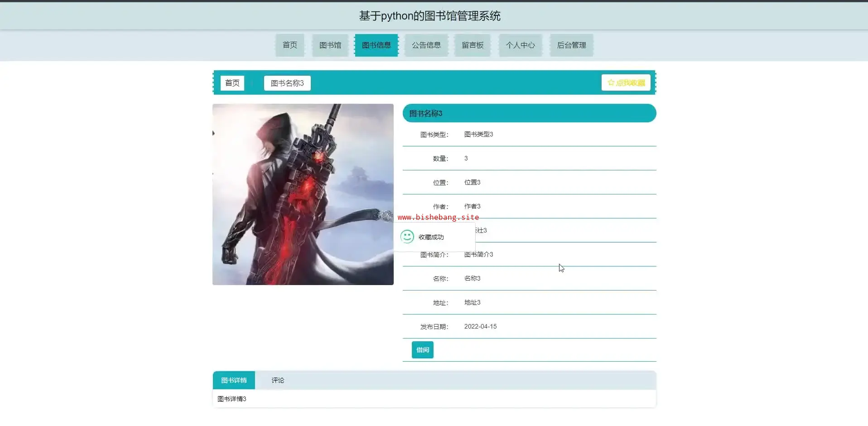Screen dimensions: 868x426
Task: Click the 首页 breadcrumb in teal bar
Action: (x=232, y=83)
